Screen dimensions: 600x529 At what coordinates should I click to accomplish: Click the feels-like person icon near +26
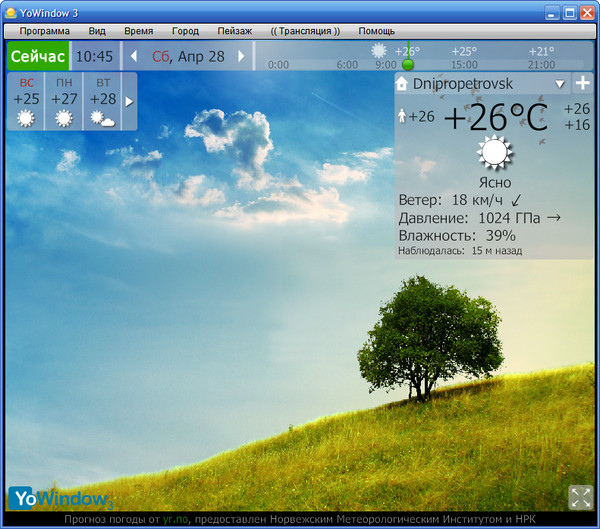(x=402, y=116)
